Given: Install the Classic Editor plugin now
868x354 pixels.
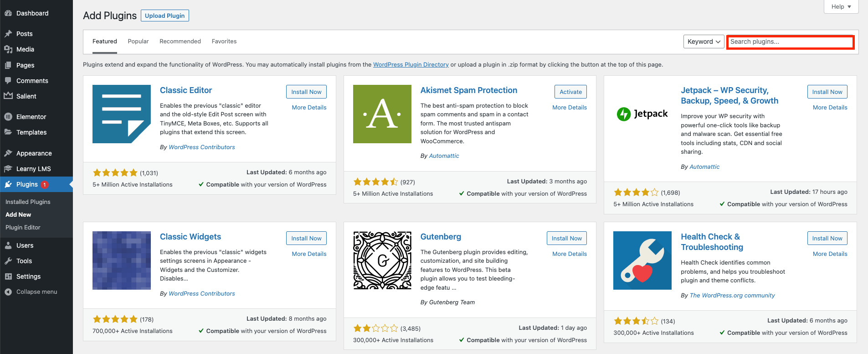Looking at the screenshot, I should [x=306, y=92].
